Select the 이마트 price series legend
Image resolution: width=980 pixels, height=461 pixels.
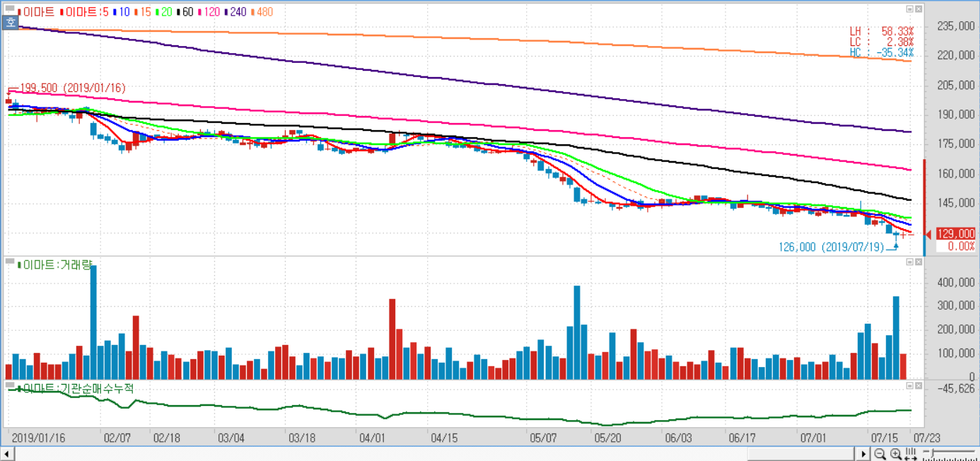coord(35,12)
